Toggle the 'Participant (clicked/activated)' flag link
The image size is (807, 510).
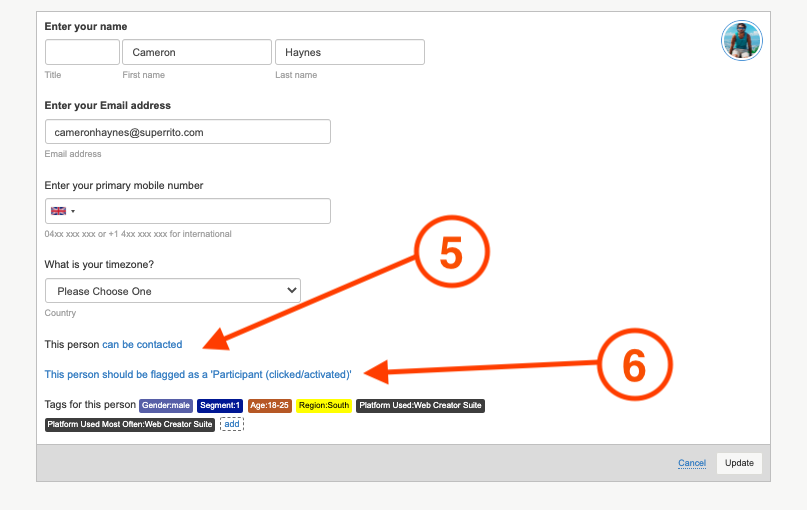(x=198, y=374)
